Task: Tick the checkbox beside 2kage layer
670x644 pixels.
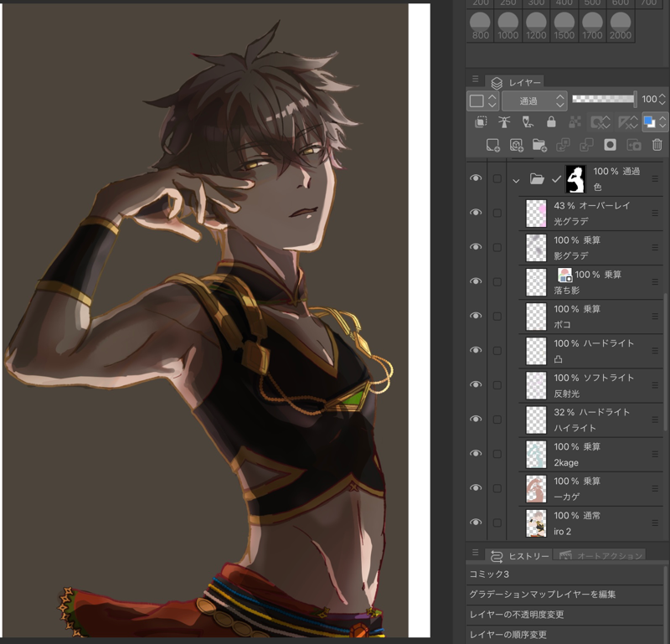Action: click(x=497, y=454)
